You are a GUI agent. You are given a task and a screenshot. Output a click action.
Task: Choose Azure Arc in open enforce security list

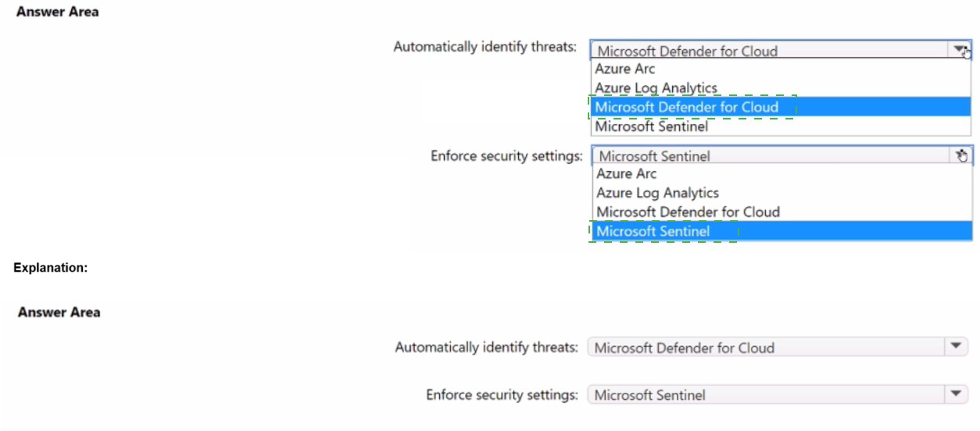coord(627,174)
